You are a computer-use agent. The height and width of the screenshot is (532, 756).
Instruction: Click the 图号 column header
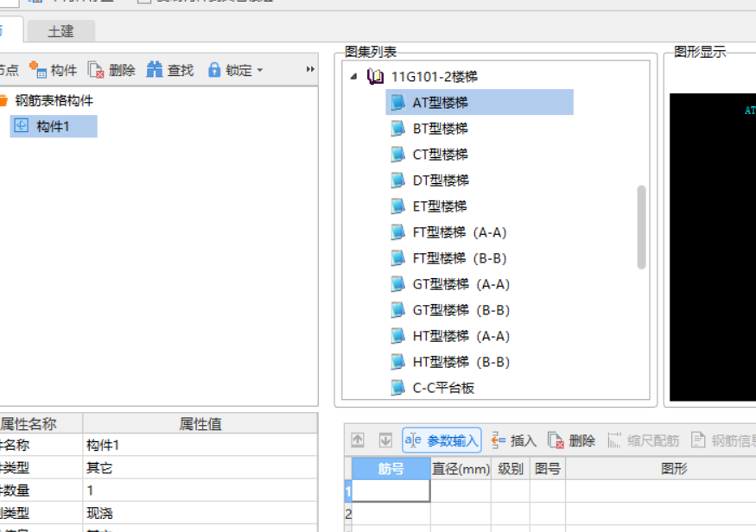[x=547, y=468]
